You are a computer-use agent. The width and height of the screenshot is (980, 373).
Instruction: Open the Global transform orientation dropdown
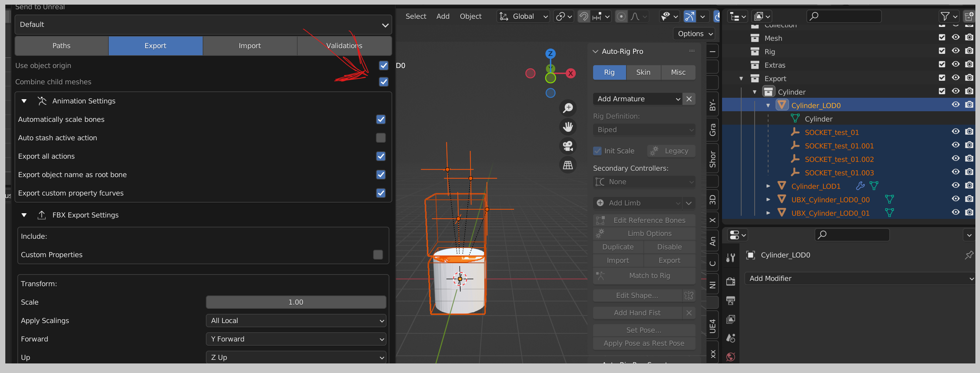pos(523,16)
